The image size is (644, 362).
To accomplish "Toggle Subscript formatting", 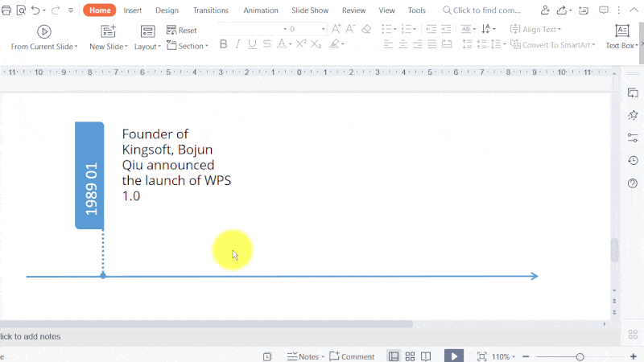I will click(316, 44).
